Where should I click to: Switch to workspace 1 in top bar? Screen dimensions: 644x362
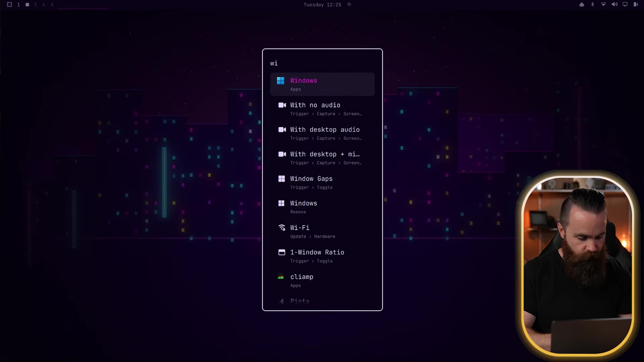(x=18, y=5)
